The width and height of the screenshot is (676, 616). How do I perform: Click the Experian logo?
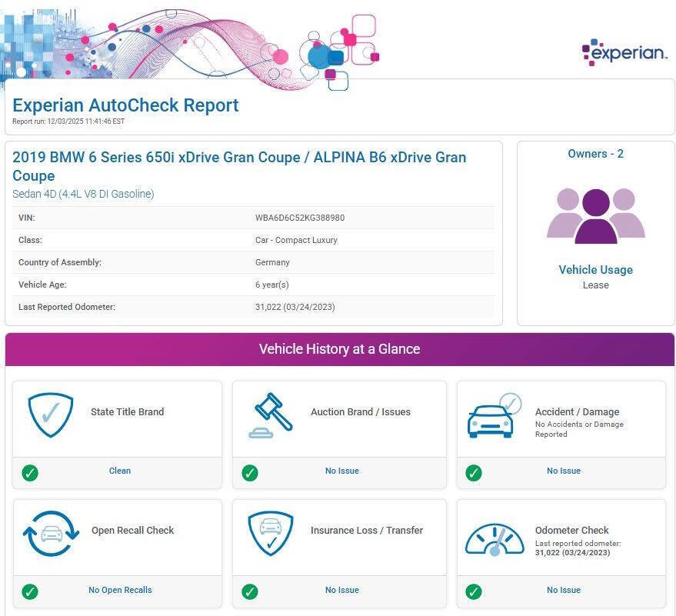pyautogui.click(x=624, y=52)
